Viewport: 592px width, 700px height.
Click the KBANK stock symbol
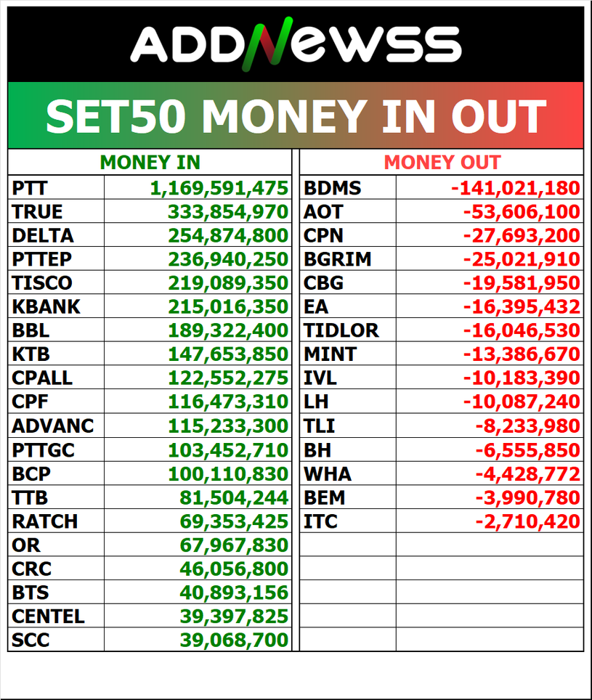[x=46, y=307]
